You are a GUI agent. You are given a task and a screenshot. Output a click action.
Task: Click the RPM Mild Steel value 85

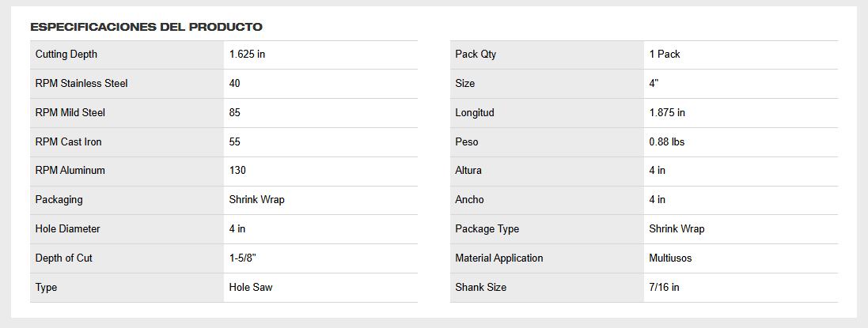point(235,113)
